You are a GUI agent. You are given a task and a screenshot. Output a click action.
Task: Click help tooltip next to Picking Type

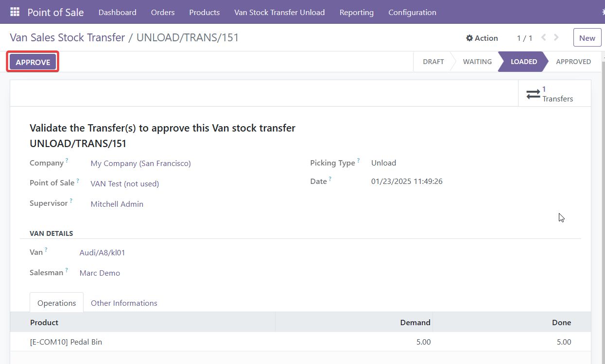359,160
